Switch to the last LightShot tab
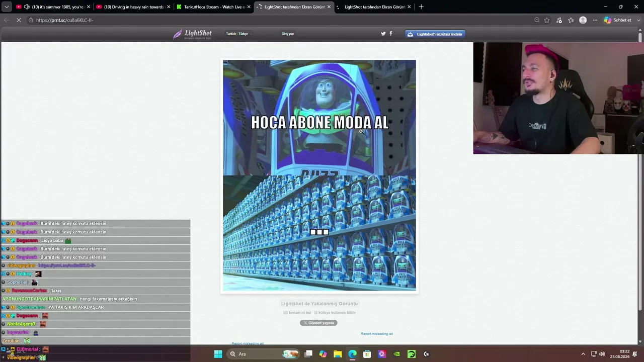 (373, 7)
